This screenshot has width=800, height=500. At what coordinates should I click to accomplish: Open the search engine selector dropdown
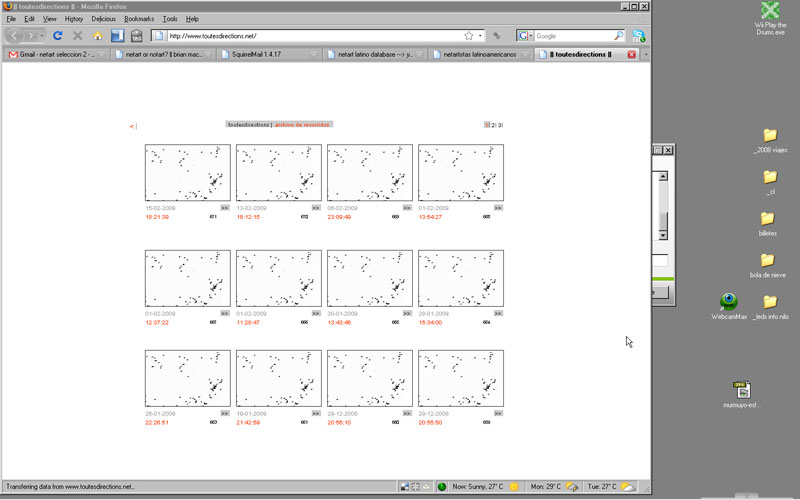(531, 36)
